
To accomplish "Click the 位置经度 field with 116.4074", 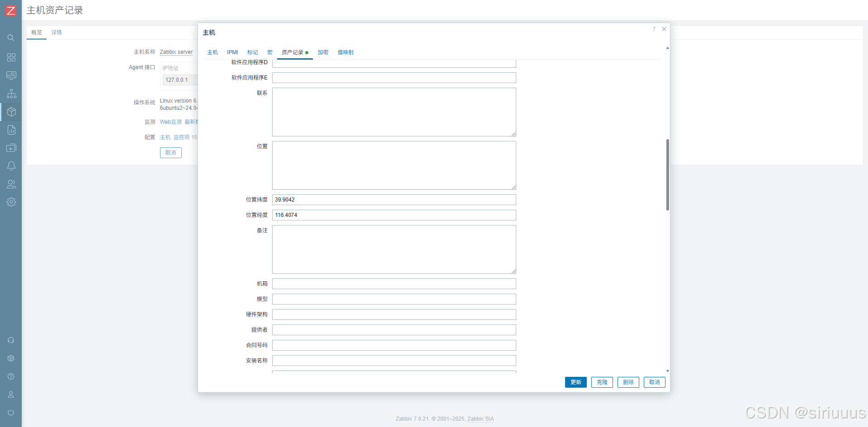I will (x=394, y=215).
